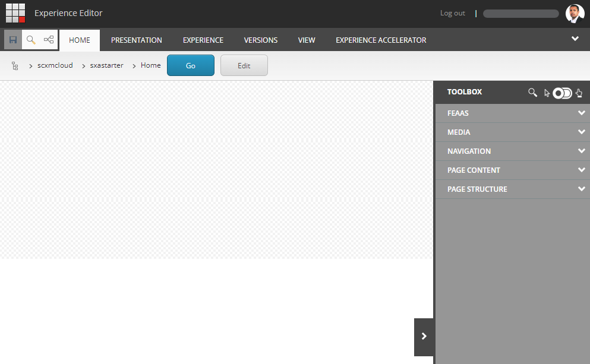Select the sxastarter breadcrumb item

click(x=106, y=65)
